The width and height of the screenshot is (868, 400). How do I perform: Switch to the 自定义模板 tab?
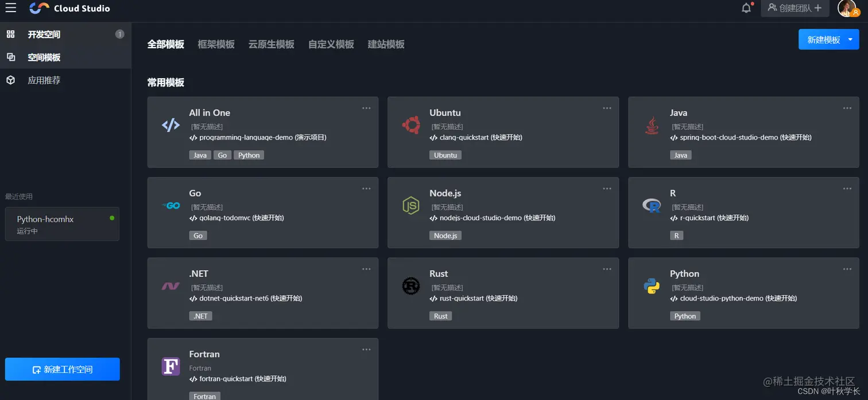[331, 44]
